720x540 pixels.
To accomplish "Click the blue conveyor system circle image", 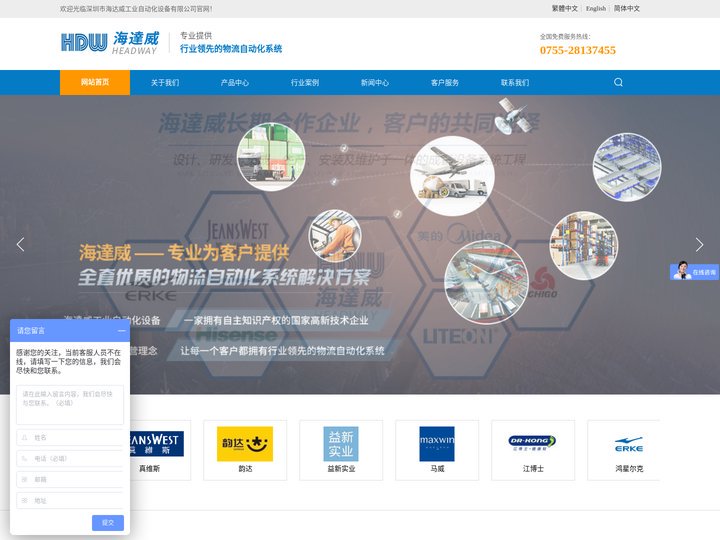I will click(627, 167).
